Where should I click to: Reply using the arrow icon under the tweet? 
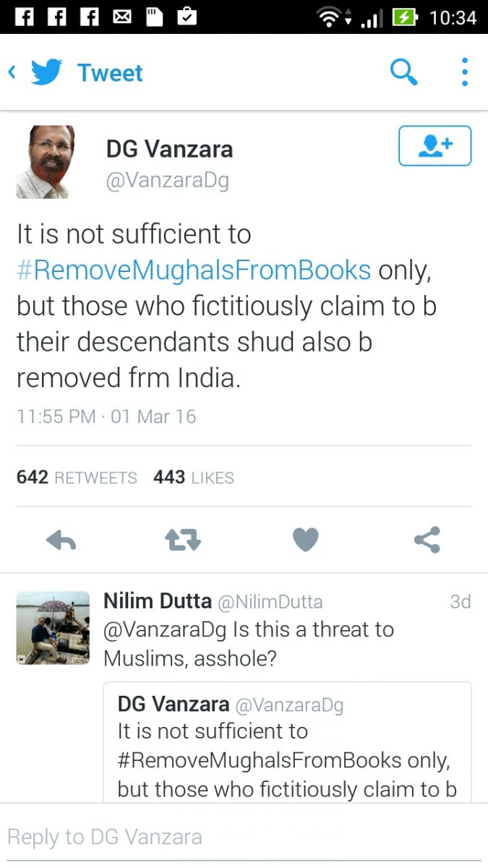point(61,540)
